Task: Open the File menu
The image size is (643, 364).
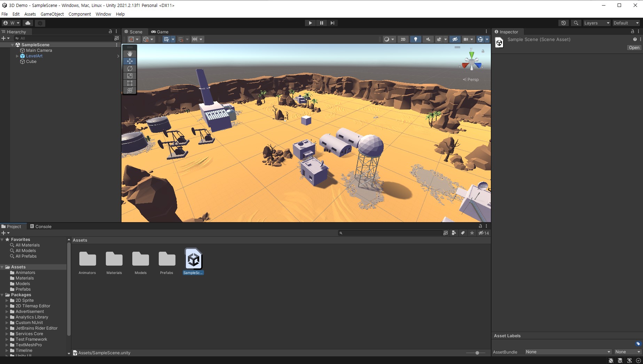Action: [5, 14]
